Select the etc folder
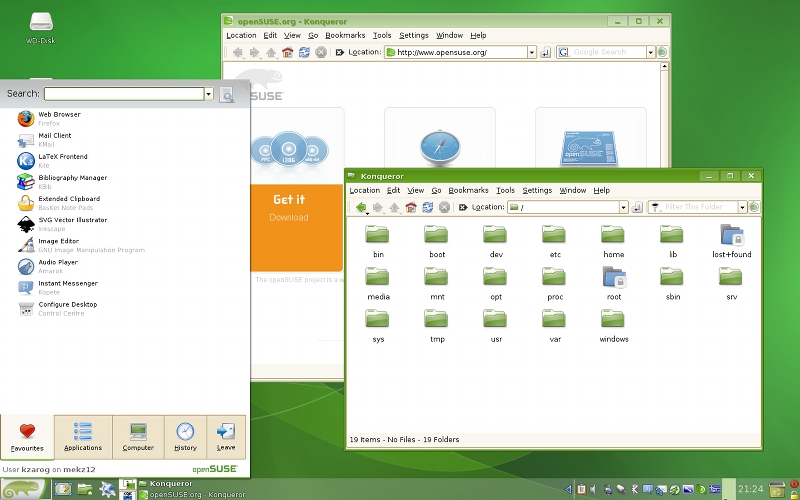Image resolution: width=800 pixels, height=500 pixels. [555, 241]
